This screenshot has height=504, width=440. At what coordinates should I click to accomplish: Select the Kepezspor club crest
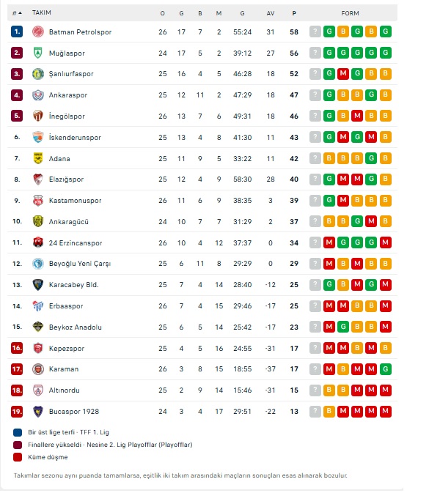(x=38, y=348)
